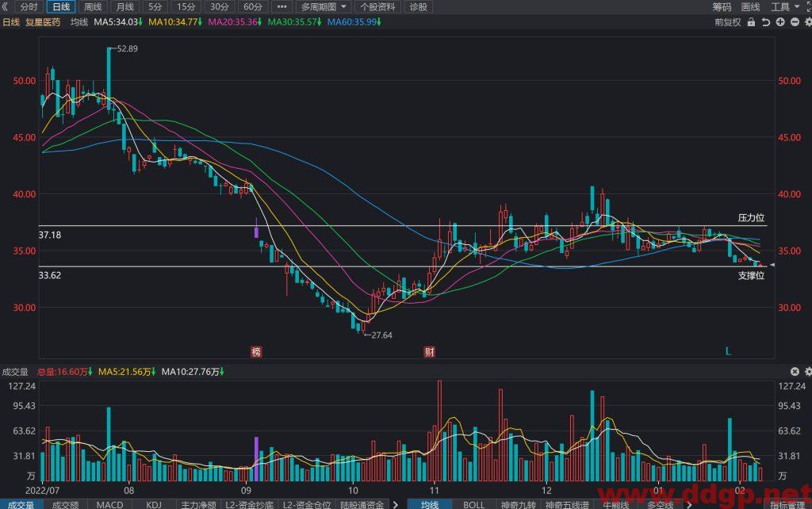Click the MA5:34.03 value
812x509 pixels.
click(x=119, y=22)
